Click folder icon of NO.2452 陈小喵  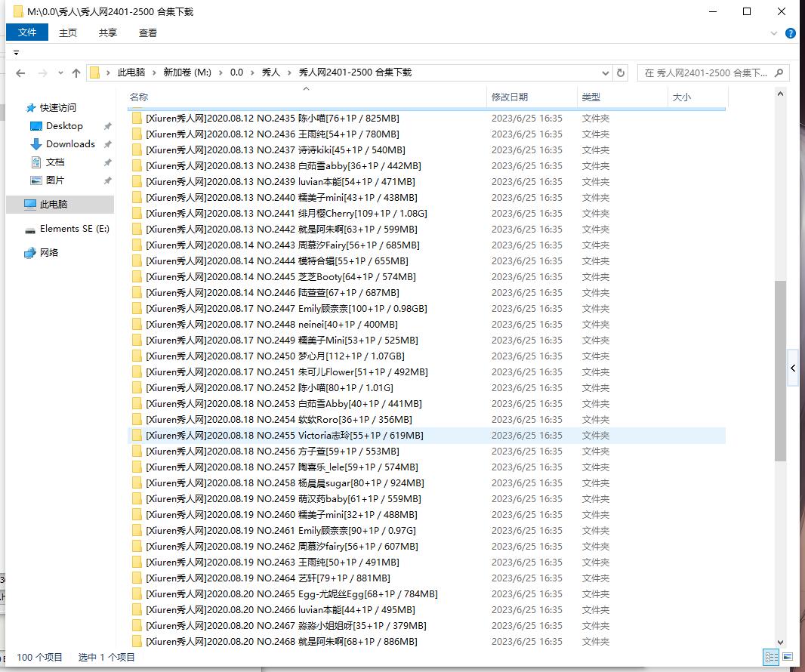137,387
